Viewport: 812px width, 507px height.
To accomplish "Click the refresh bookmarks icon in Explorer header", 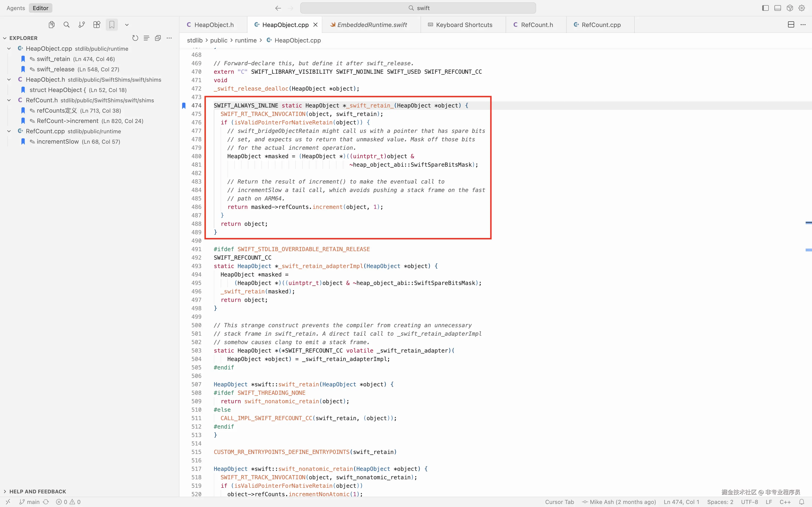I will [x=135, y=38].
